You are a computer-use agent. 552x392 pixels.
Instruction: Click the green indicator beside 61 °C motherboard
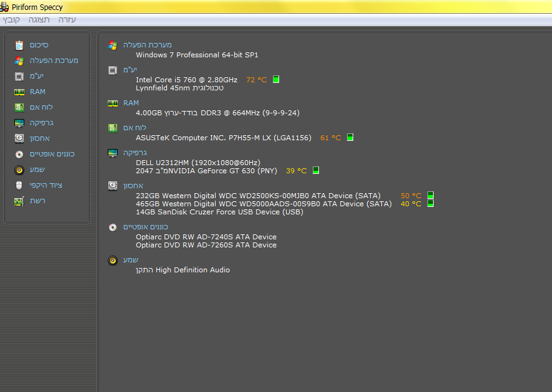click(350, 137)
